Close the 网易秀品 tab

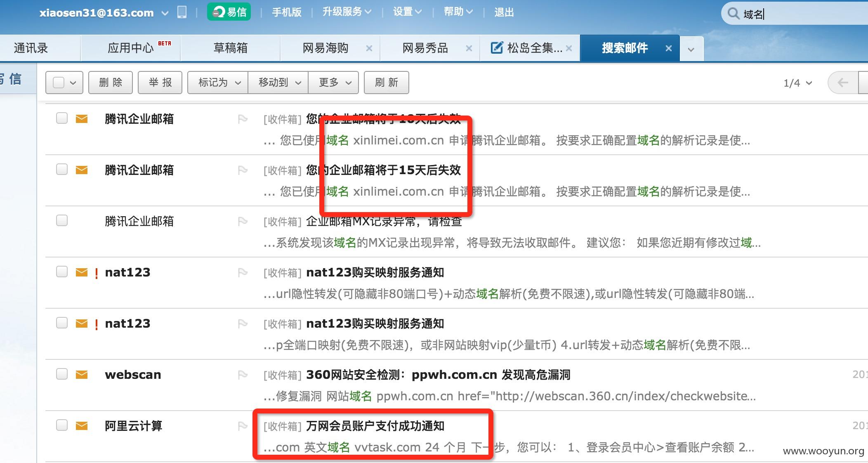469,48
